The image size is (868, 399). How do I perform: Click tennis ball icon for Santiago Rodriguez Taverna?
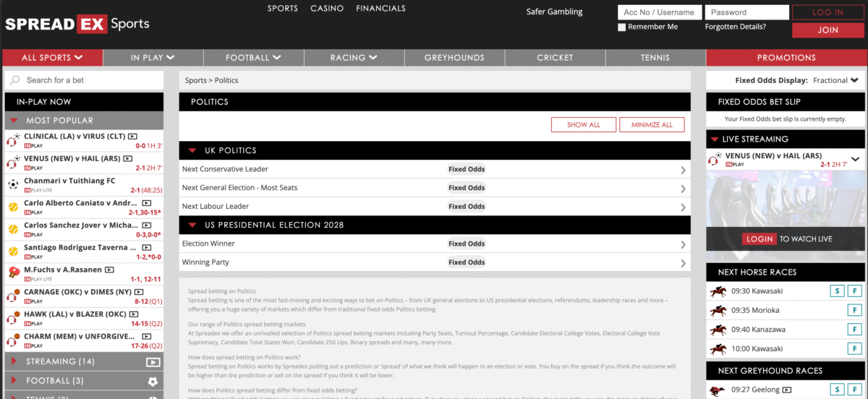(13, 251)
